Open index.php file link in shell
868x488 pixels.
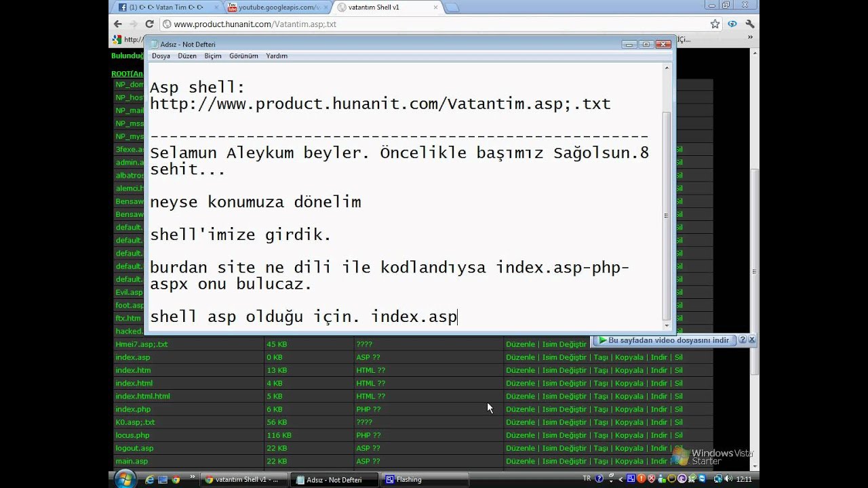tap(133, 409)
